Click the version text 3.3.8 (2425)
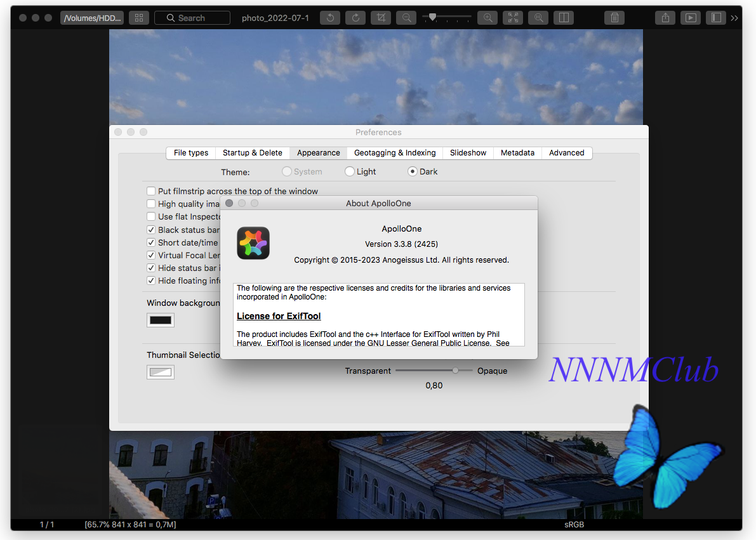 (401, 244)
